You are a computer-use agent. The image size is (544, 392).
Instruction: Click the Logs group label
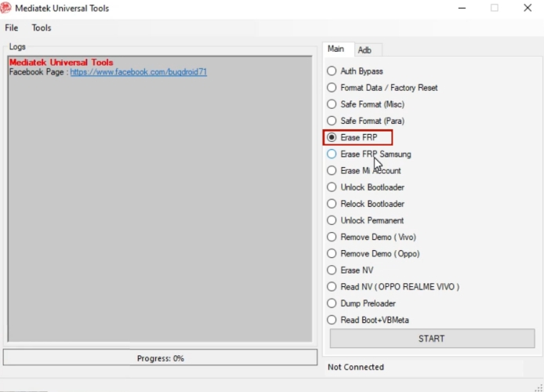(x=17, y=47)
